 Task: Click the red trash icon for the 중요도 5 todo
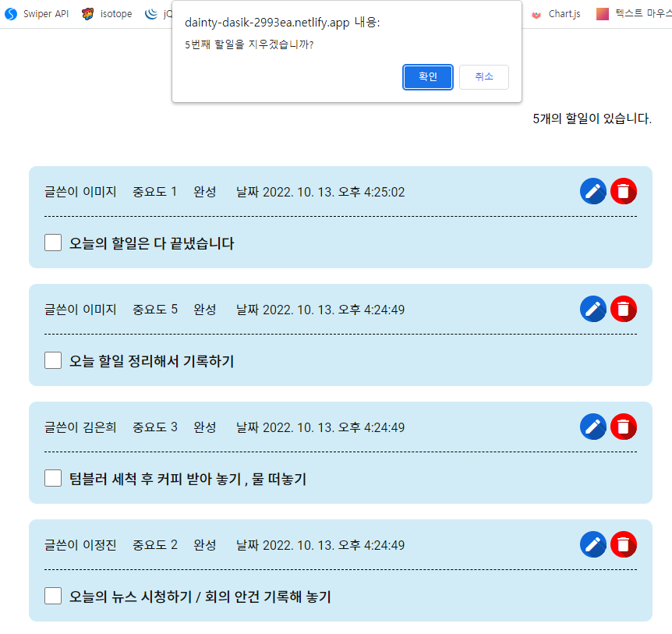(x=624, y=309)
